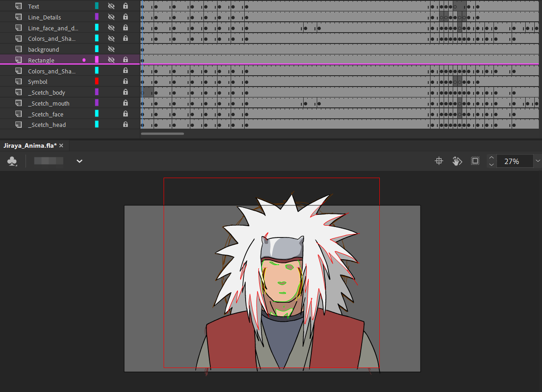Show the hidden background layer
542x392 pixels.
click(x=111, y=49)
